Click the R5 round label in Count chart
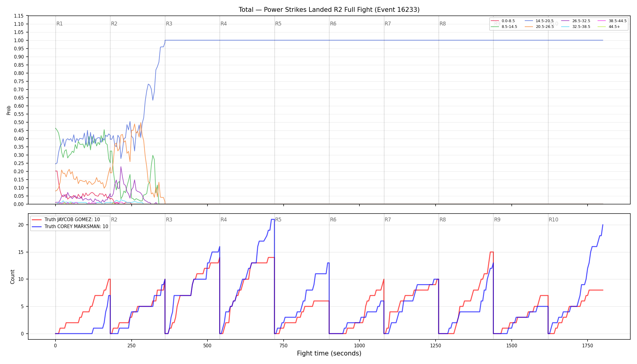 click(278, 220)
